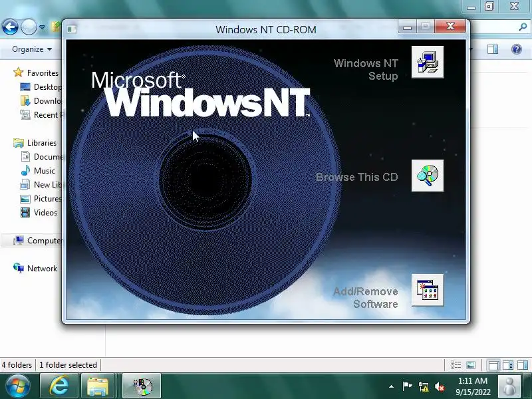
Task: Click the Windows NT Setup label
Action: click(x=366, y=70)
